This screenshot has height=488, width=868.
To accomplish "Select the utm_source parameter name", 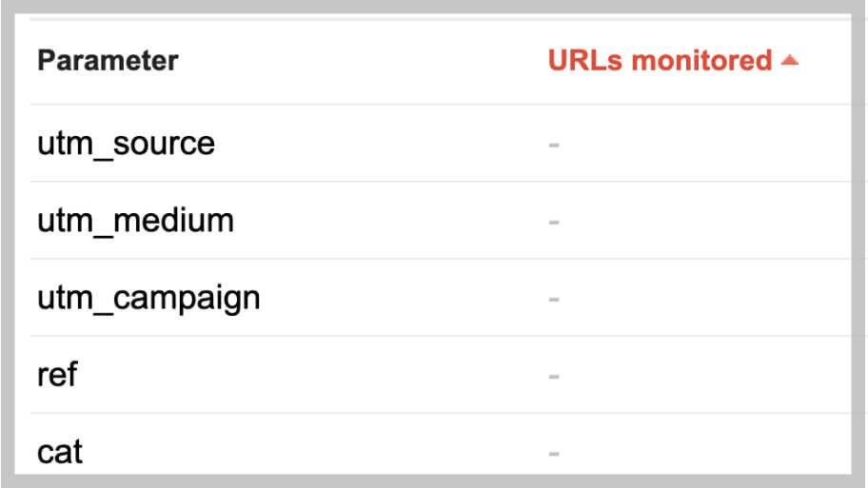I will coord(126,144).
